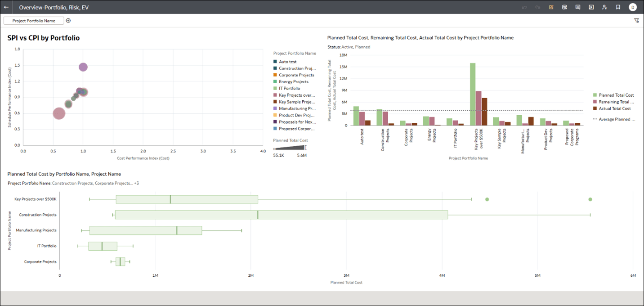This screenshot has height=306, width=644.
Task: Open the orange edit workbook icon
Action: click(551, 7)
